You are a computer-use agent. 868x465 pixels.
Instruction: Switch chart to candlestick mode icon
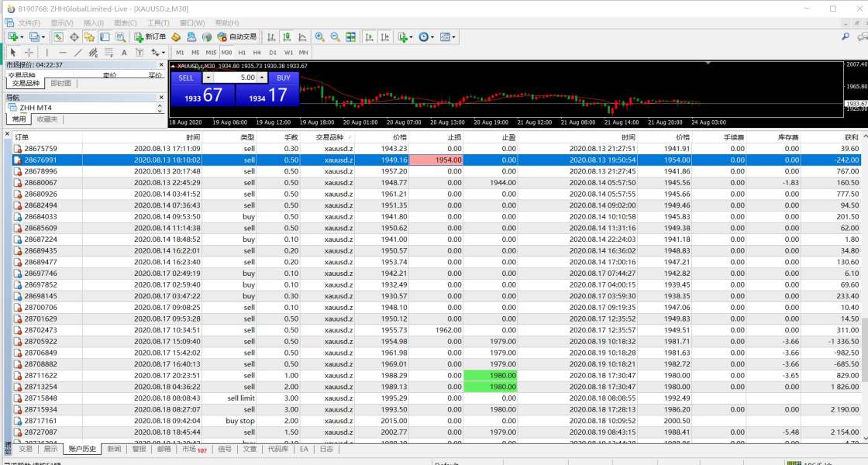287,36
